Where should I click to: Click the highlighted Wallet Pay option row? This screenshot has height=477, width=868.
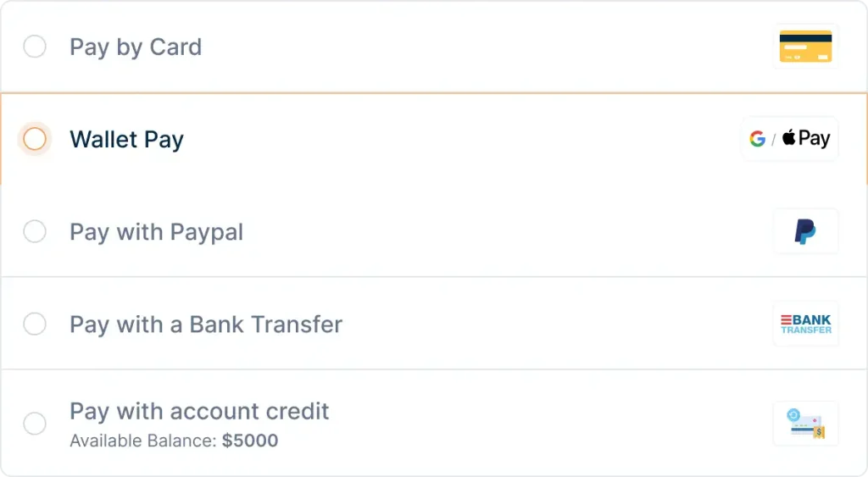click(434, 139)
